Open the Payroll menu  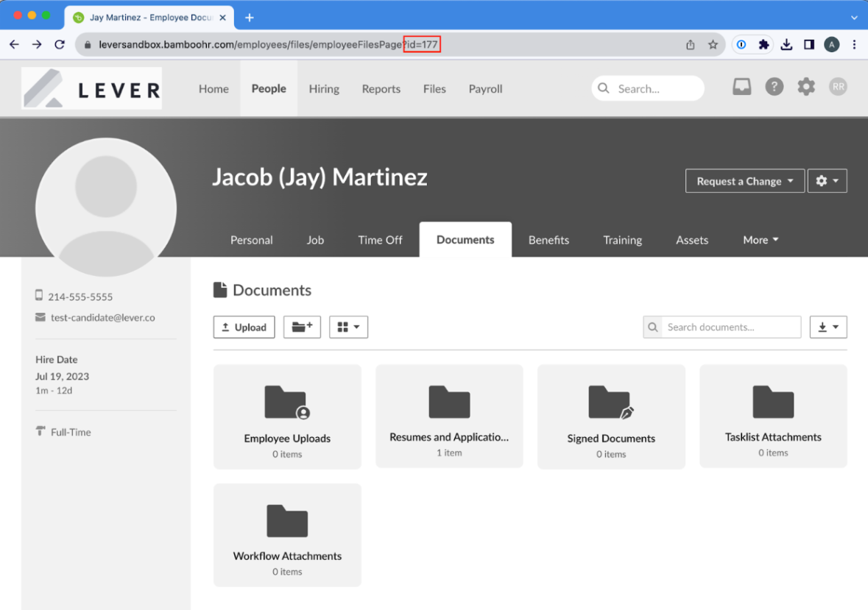485,88
